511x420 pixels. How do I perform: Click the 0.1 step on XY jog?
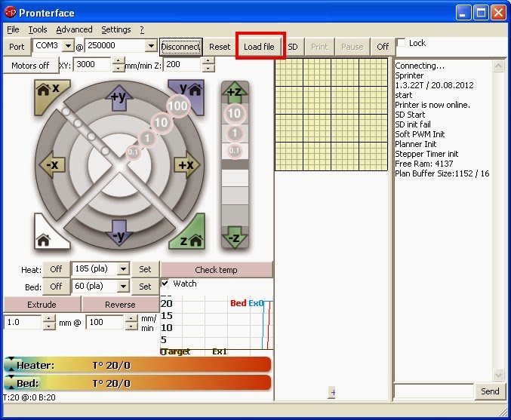[x=133, y=152]
